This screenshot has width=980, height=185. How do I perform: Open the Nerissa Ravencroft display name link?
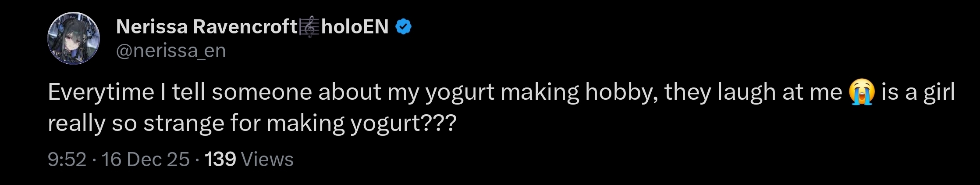pyautogui.click(x=206, y=27)
